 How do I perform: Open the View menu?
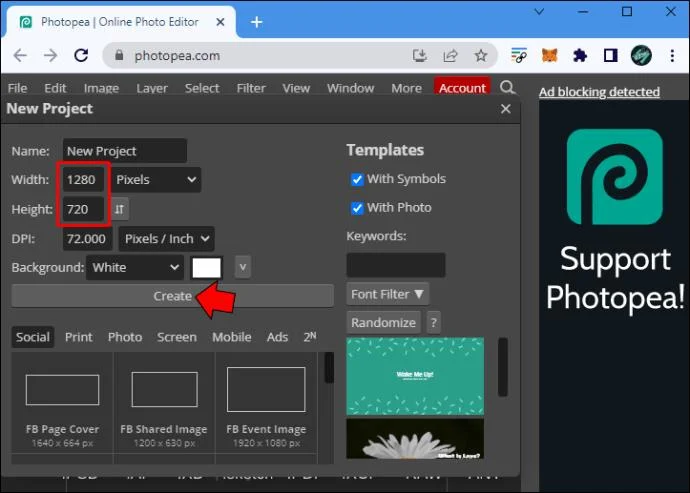point(296,88)
